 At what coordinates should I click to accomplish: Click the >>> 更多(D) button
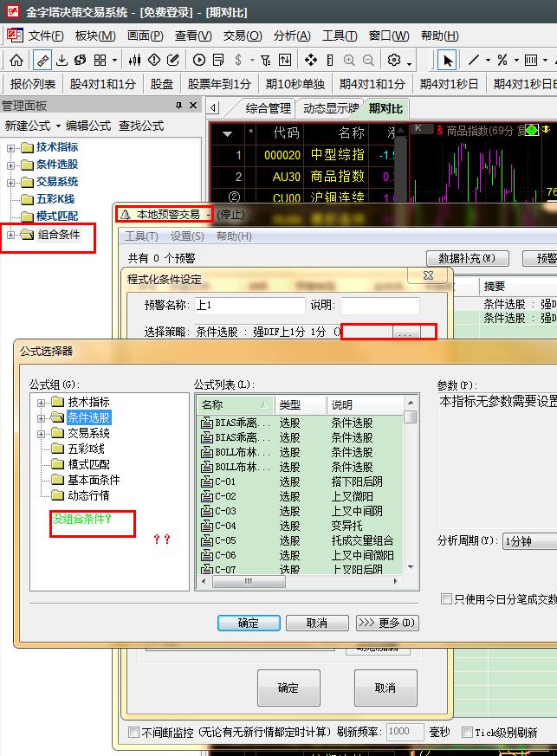387,623
